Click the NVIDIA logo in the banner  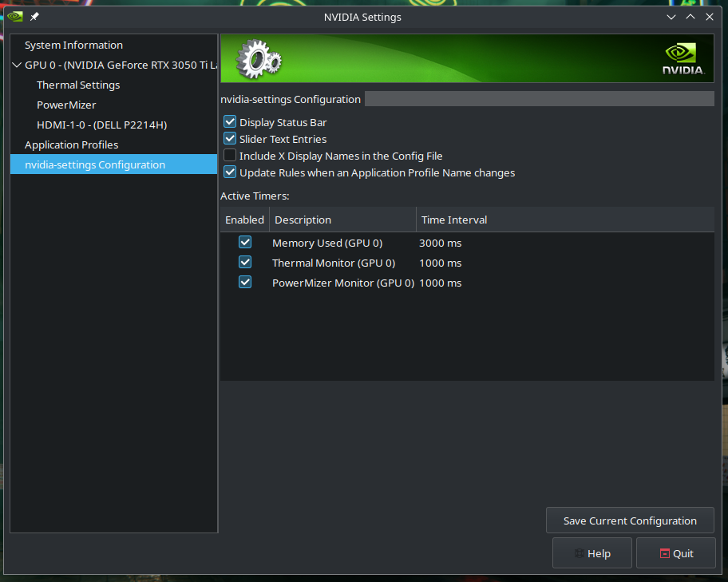683,60
